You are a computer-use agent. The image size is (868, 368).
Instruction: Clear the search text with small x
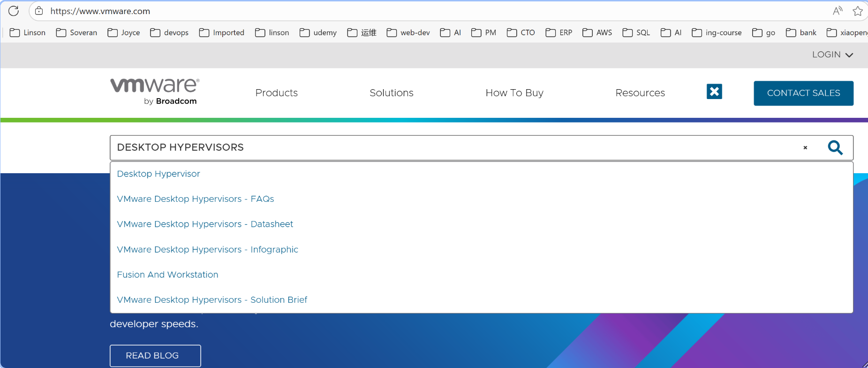[x=805, y=148]
